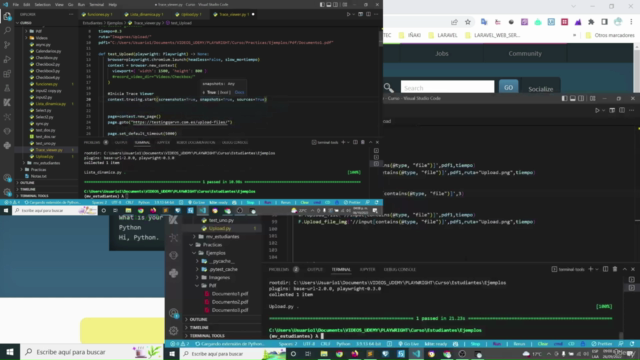Image resolution: width=640 pixels, height=360 pixels.
Task: Open run options dropdown beside Trace_viewer.py run icon
Action: pos(353,14)
